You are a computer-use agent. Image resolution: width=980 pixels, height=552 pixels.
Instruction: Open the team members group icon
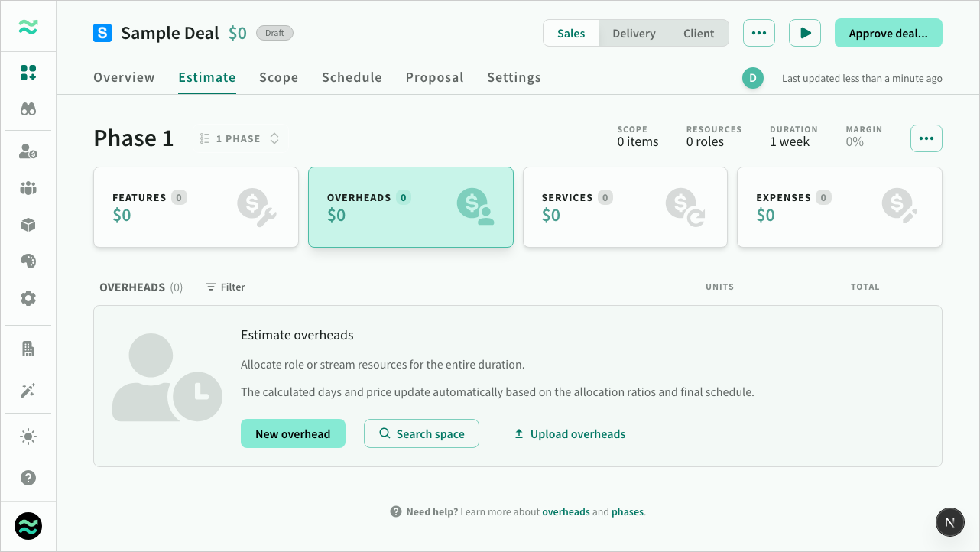tap(28, 188)
